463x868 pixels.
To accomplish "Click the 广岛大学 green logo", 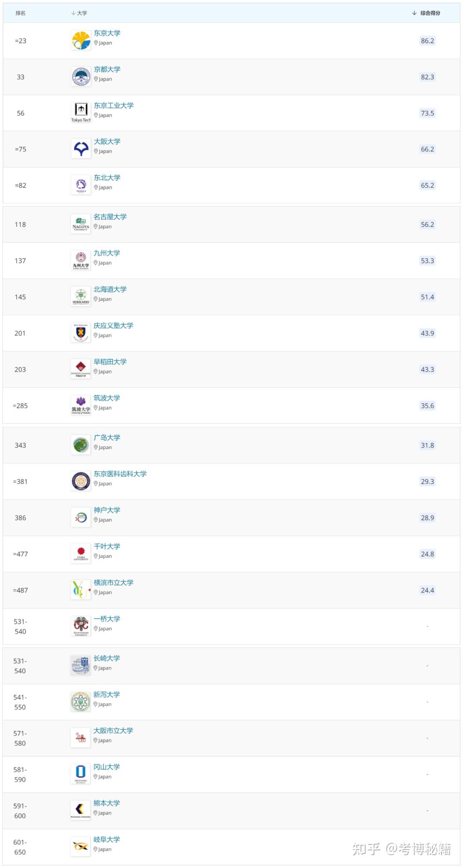I will 81,445.
